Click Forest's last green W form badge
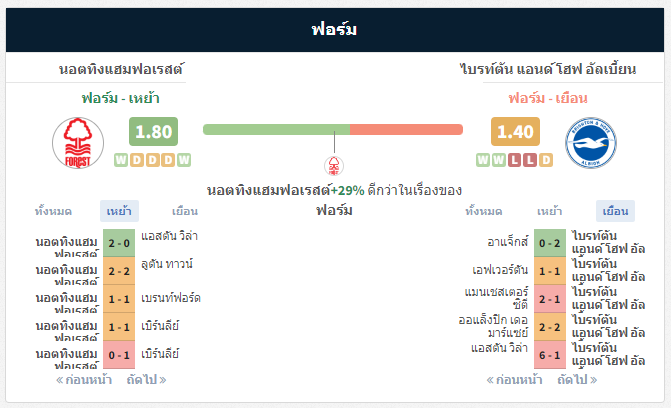Image resolution: width=671 pixels, height=408 pixels. click(184, 160)
